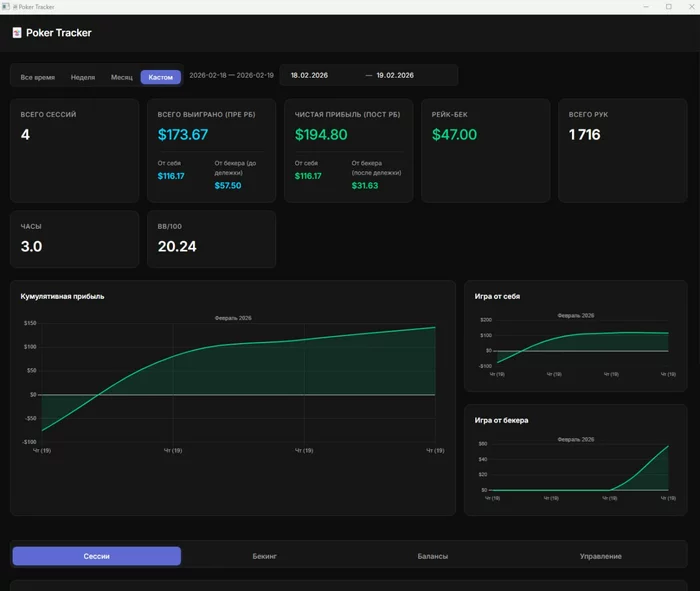
Task: Click the rakeback amount $47.00
Action: [x=454, y=134]
